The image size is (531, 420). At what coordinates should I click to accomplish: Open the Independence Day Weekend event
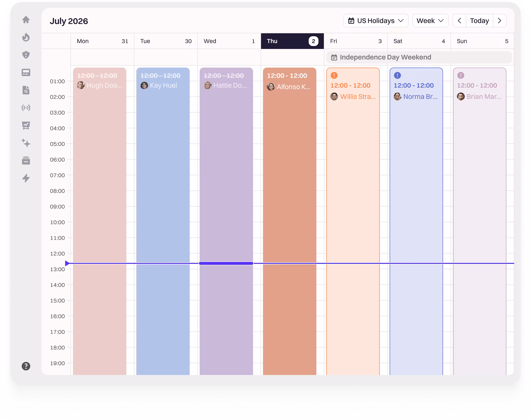point(419,57)
